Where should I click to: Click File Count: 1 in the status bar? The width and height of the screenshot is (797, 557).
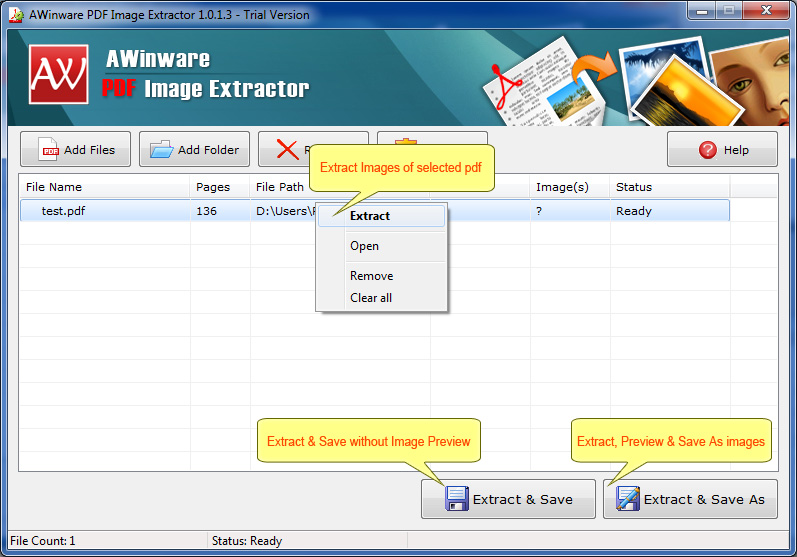[43, 541]
